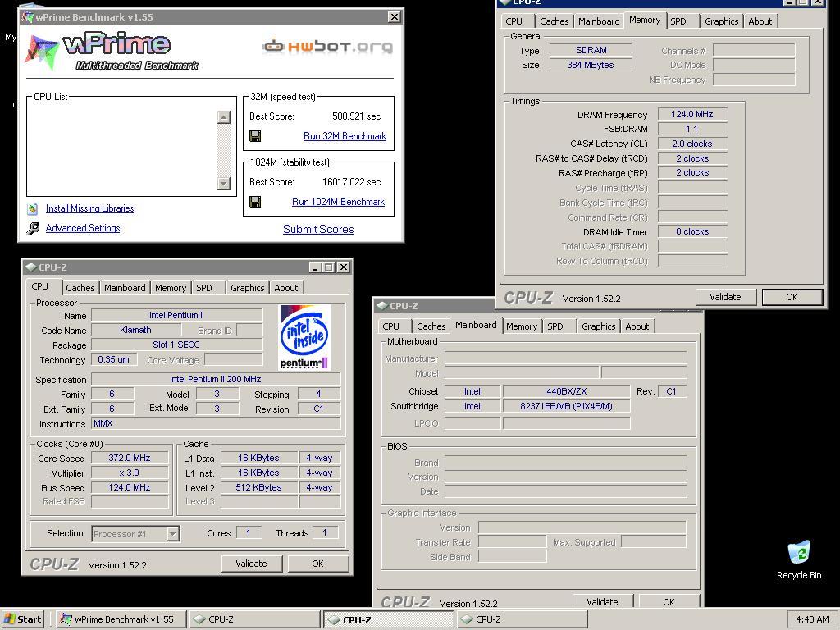Open Caches tab in CPU-Z Mainboard window
The height and width of the screenshot is (630, 840).
[x=431, y=326]
